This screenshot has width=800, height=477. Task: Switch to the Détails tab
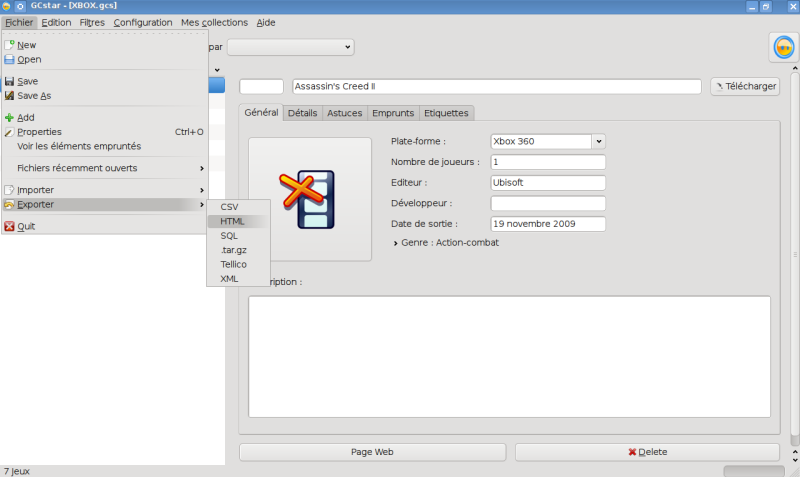302,113
